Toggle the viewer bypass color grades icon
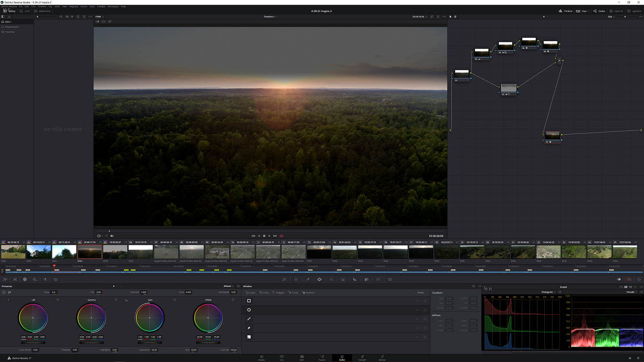Image resolution: width=644 pixels, height=362 pixels. pos(432,17)
